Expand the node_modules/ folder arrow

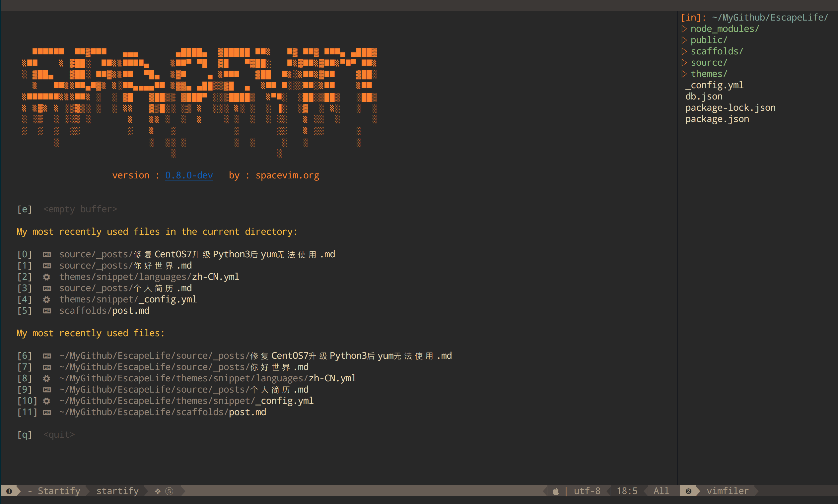click(x=684, y=29)
